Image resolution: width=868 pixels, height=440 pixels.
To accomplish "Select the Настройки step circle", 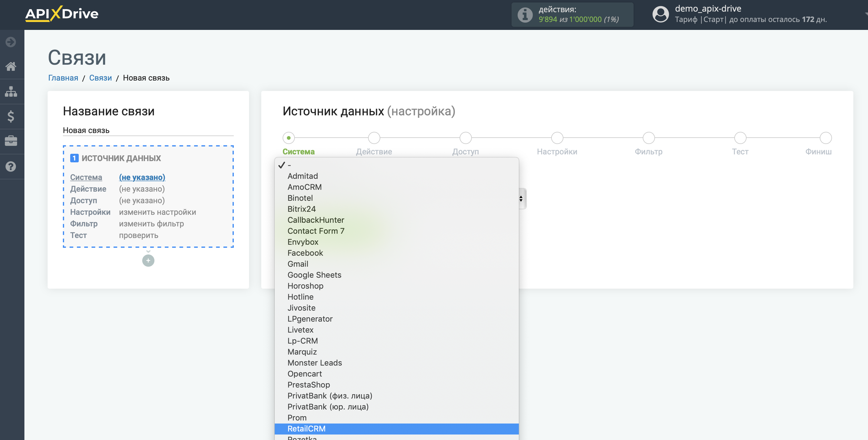I will [x=557, y=138].
